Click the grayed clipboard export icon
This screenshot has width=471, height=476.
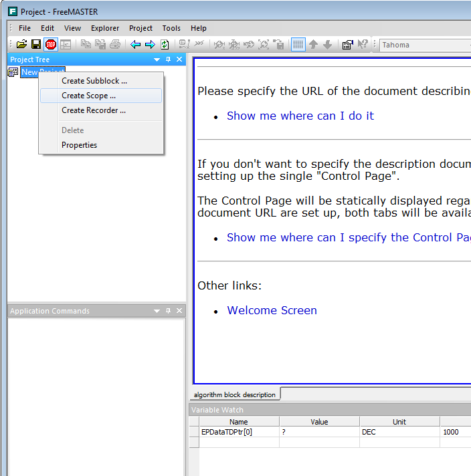278,45
